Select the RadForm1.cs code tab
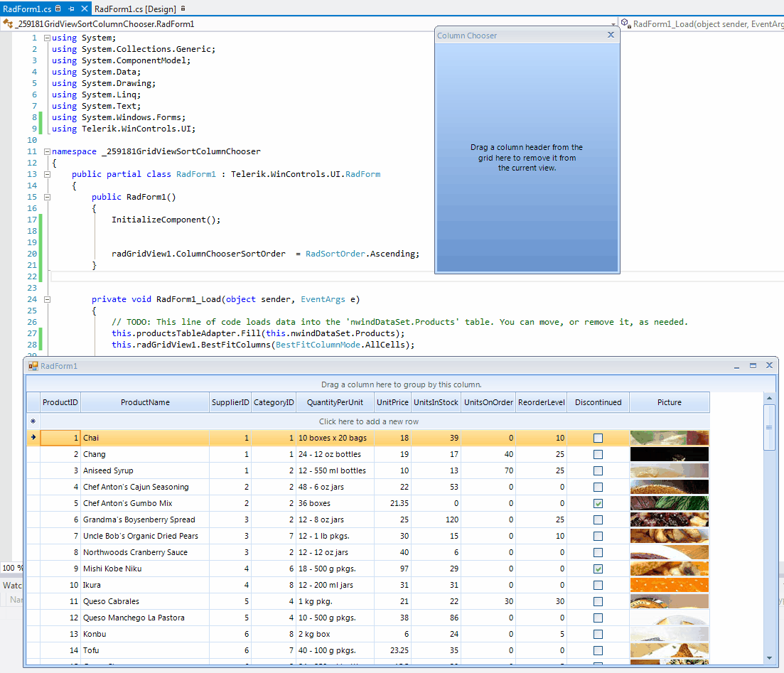Viewport: 784px width, 673px height. [27, 9]
